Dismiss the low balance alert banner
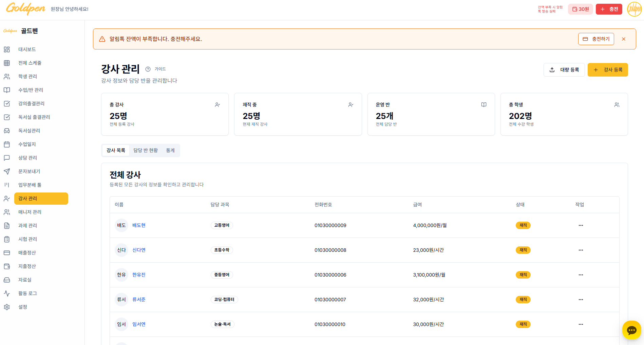 click(x=624, y=39)
